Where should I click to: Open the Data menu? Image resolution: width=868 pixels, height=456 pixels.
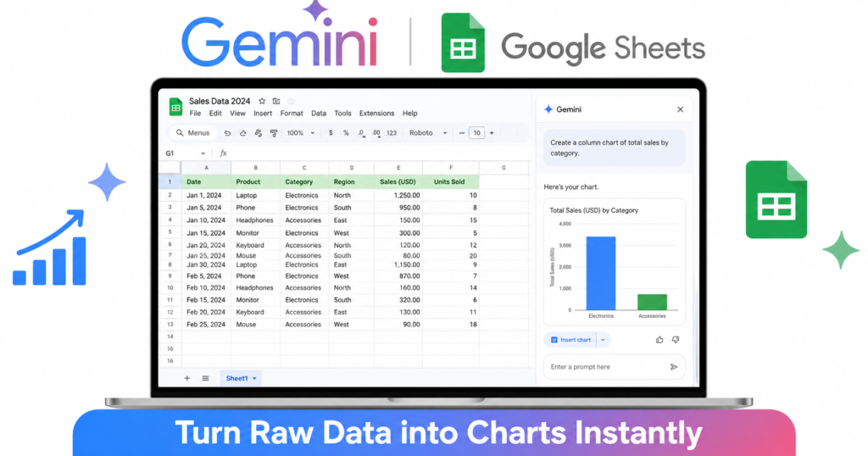[319, 114]
